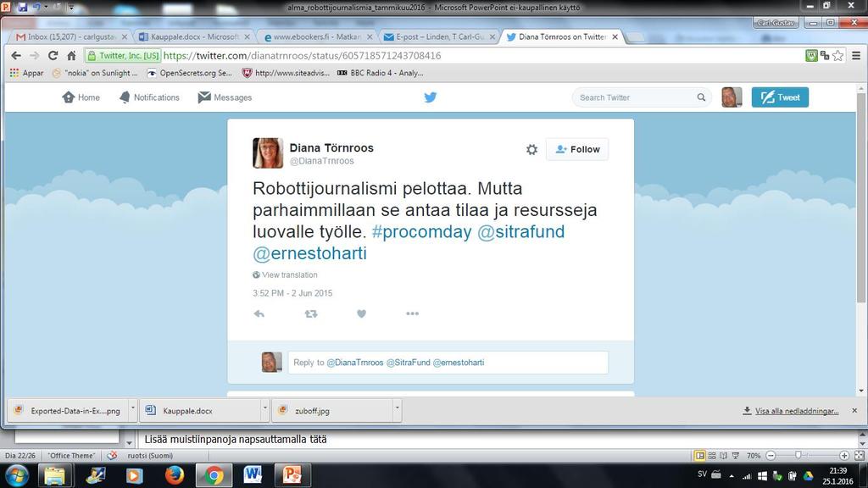Click the Windows Start orb
The width and height of the screenshot is (868, 488).
pyautogui.click(x=17, y=475)
